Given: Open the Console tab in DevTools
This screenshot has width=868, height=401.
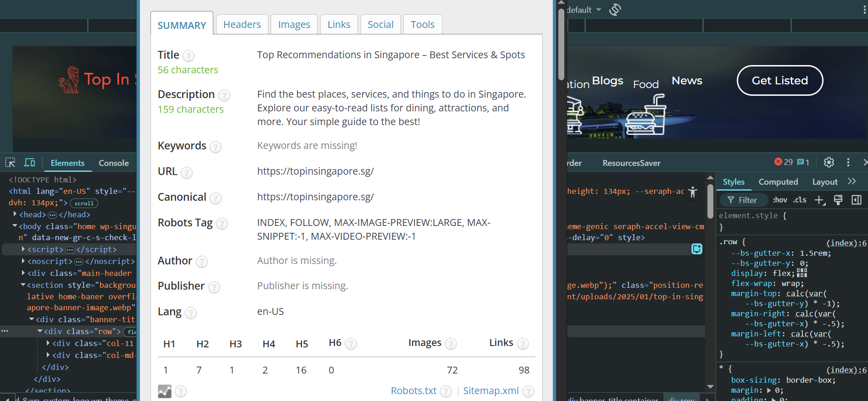Looking at the screenshot, I should pyautogui.click(x=113, y=163).
